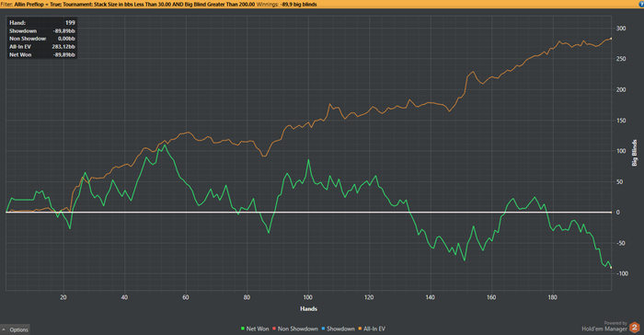This screenshot has width=644, height=335.
Task: Click the Hold'em Manager 2 logo icon
Action: (635, 328)
